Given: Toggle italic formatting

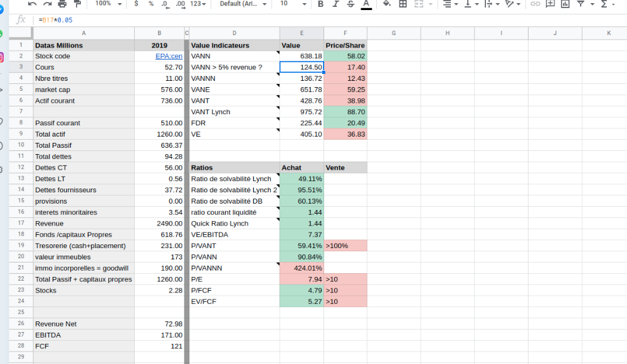Looking at the screenshot, I should [x=335, y=4].
